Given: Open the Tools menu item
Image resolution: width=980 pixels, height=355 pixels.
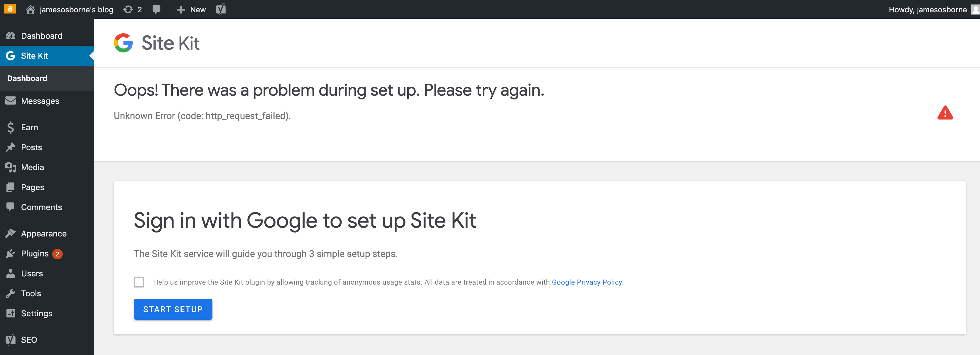Looking at the screenshot, I should click(47, 293).
